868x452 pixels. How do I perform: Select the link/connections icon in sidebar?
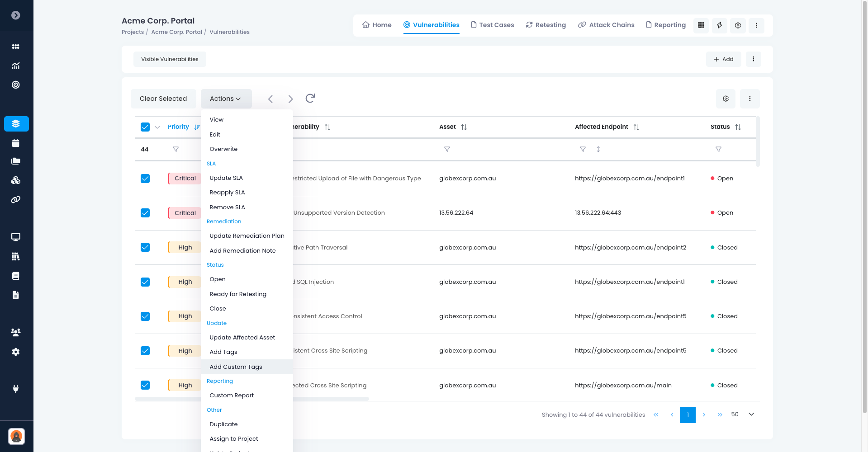(x=16, y=199)
